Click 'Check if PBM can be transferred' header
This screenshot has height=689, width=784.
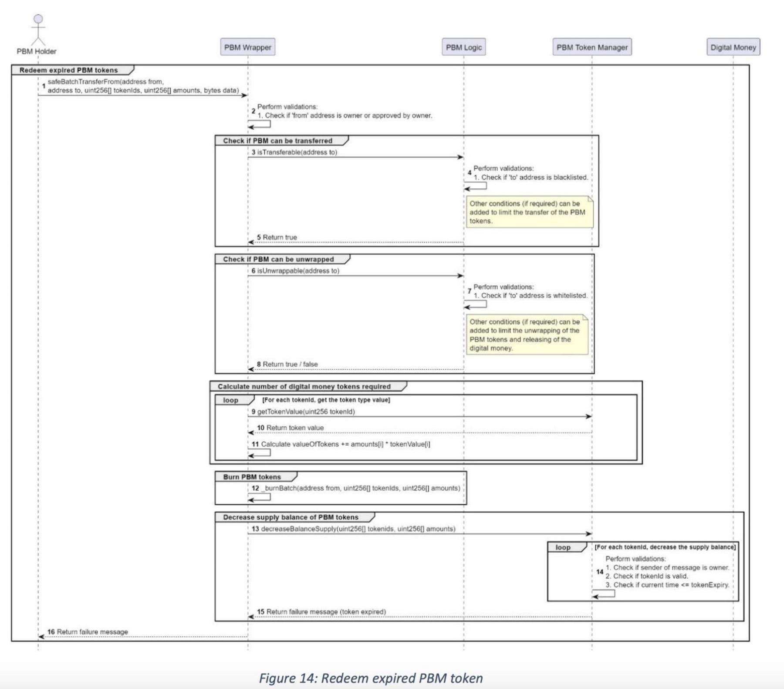click(x=277, y=141)
